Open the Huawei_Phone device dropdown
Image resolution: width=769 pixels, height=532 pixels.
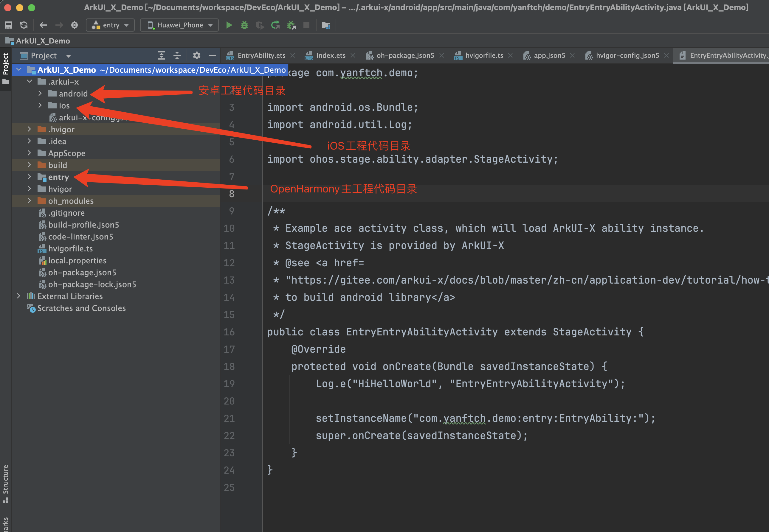point(179,25)
